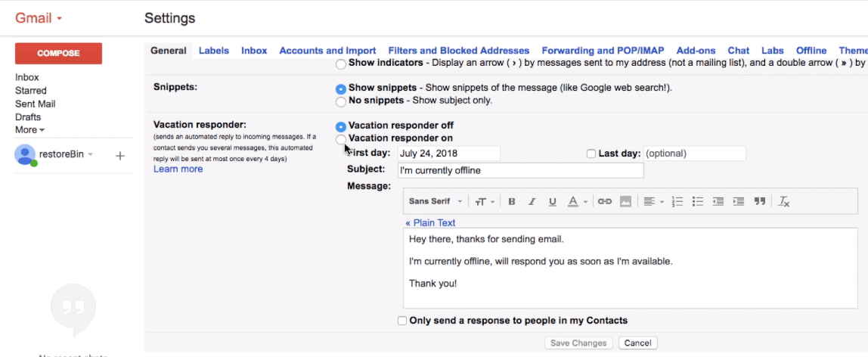Open the text color picker
Image resolution: width=868 pixels, height=357 pixels.
tap(578, 201)
